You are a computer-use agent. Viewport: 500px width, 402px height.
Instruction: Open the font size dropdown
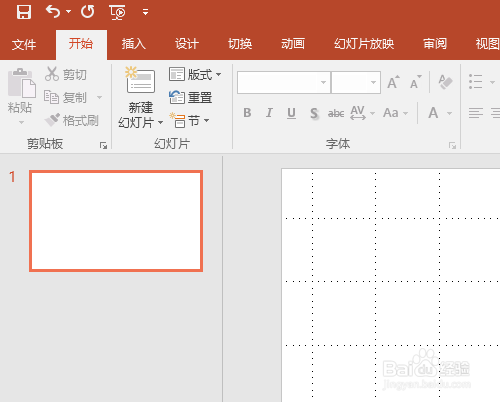373,82
